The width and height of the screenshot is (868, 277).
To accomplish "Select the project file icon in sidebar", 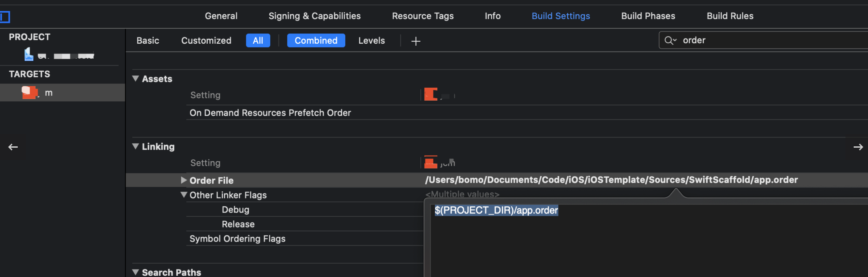I will click(x=29, y=55).
